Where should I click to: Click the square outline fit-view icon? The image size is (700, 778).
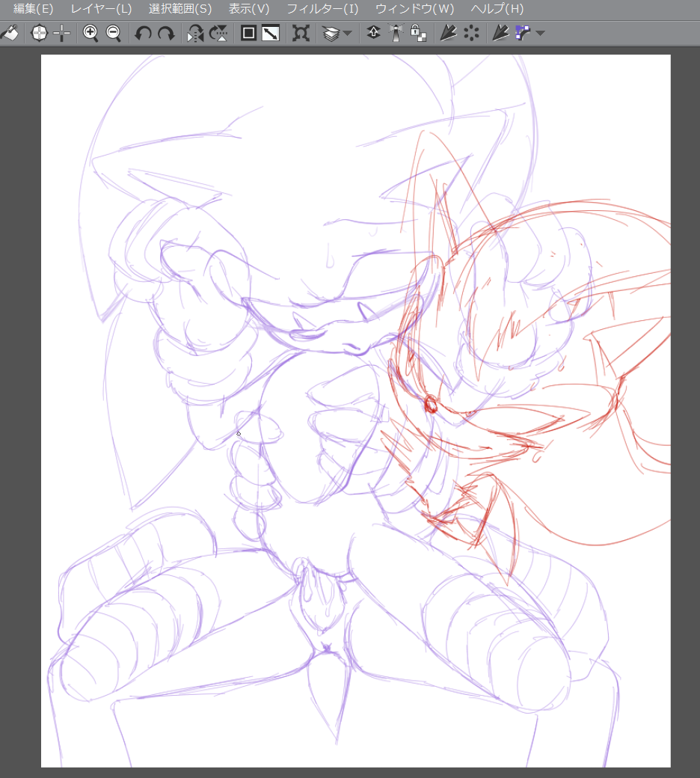click(x=248, y=33)
